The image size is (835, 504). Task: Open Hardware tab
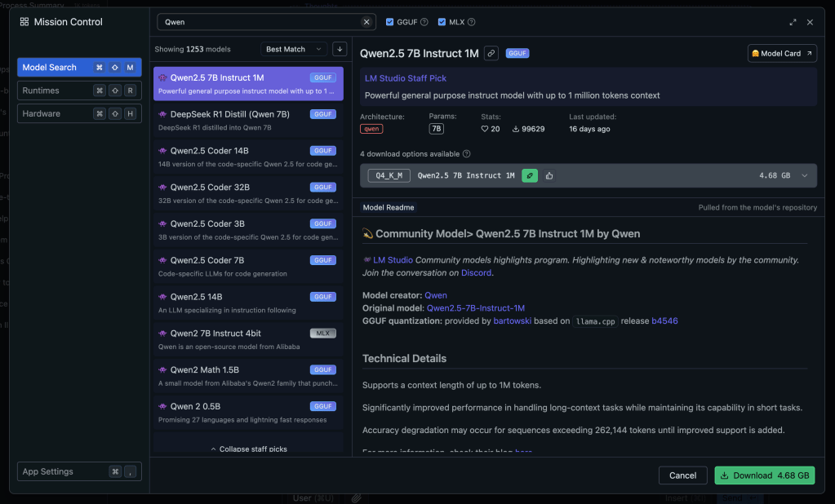79,113
